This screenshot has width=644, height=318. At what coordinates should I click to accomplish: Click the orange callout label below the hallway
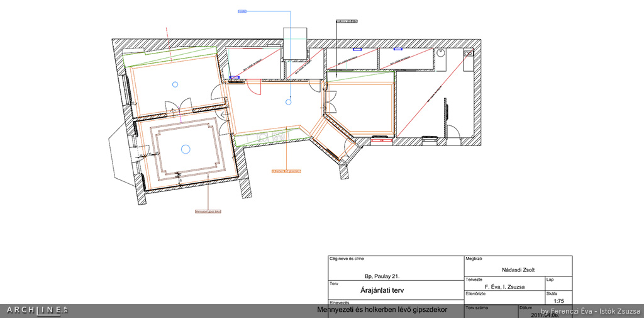(286, 170)
